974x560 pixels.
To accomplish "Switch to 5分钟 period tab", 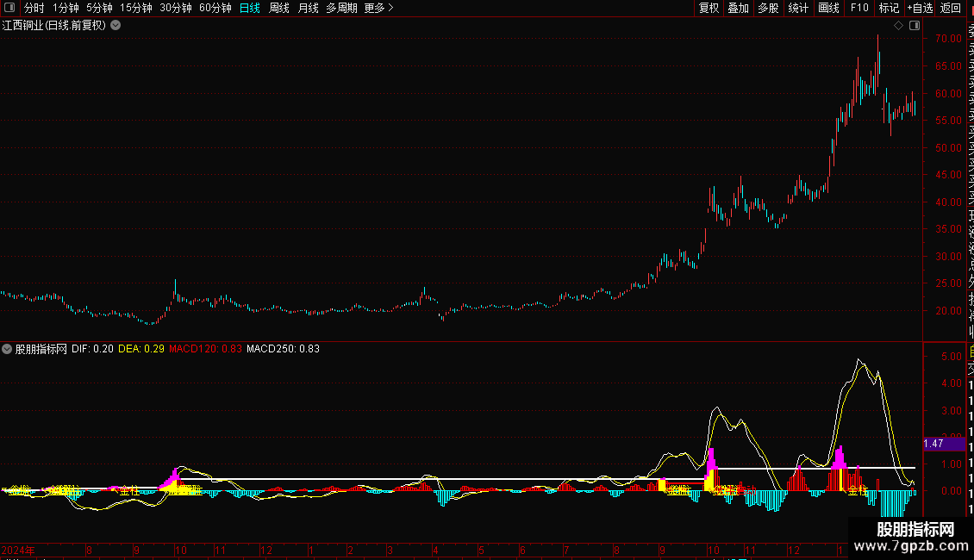I will pyautogui.click(x=99, y=8).
